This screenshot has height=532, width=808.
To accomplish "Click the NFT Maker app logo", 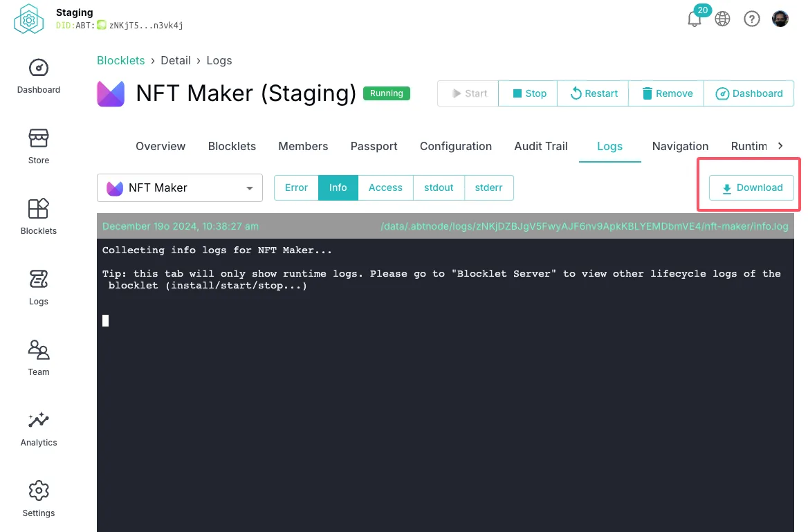I will click(111, 94).
